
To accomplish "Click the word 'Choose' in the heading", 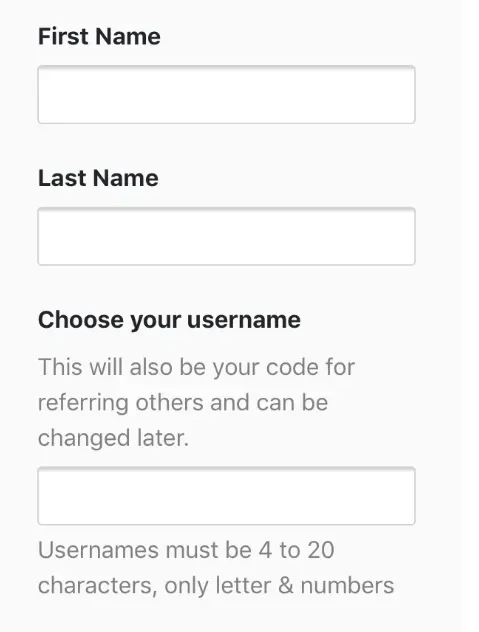I will click(80, 320).
